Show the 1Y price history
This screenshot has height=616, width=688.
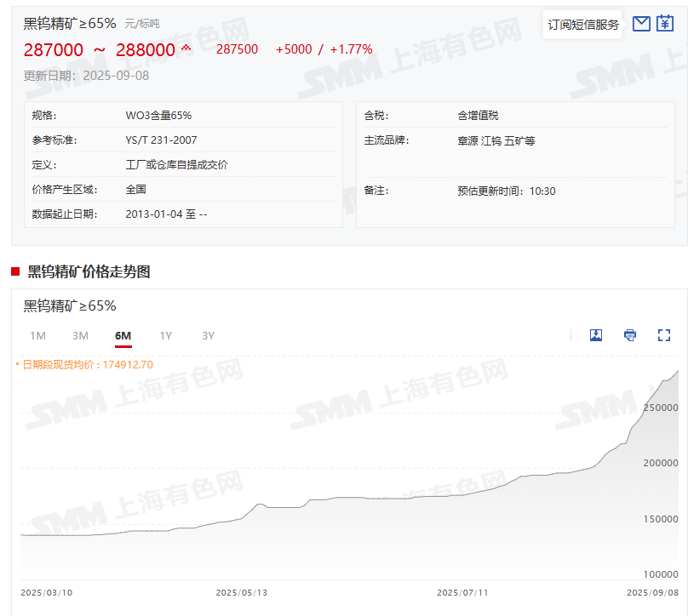165,336
